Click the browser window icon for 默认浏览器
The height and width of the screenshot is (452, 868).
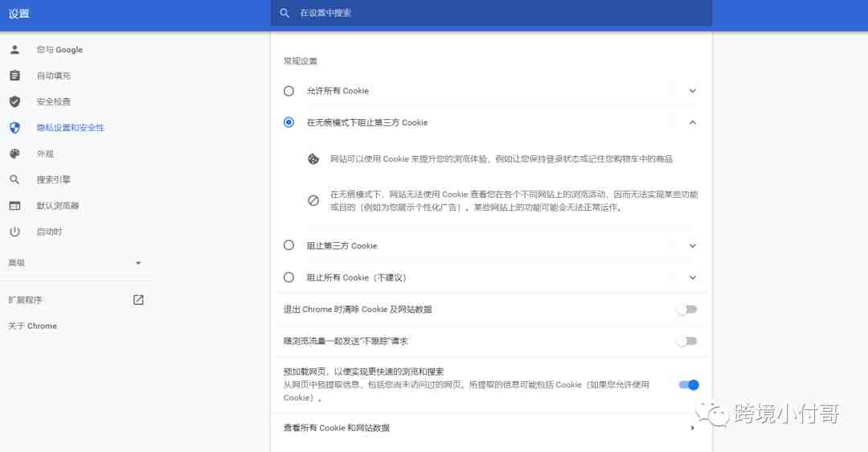click(15, 206)
